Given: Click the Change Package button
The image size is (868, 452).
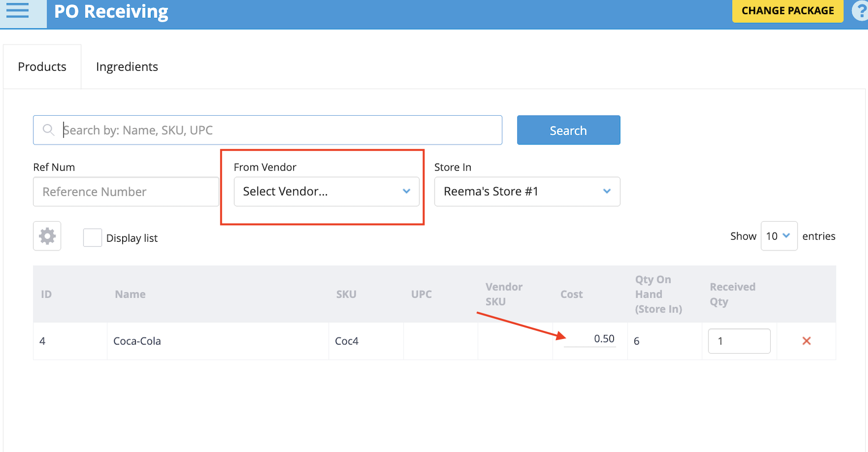Looking at the screenshot, I should [x=787, y=11].
